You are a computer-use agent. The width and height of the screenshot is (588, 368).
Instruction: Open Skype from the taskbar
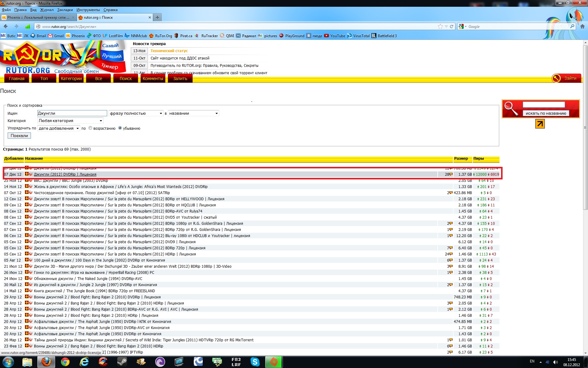[255, 362]
